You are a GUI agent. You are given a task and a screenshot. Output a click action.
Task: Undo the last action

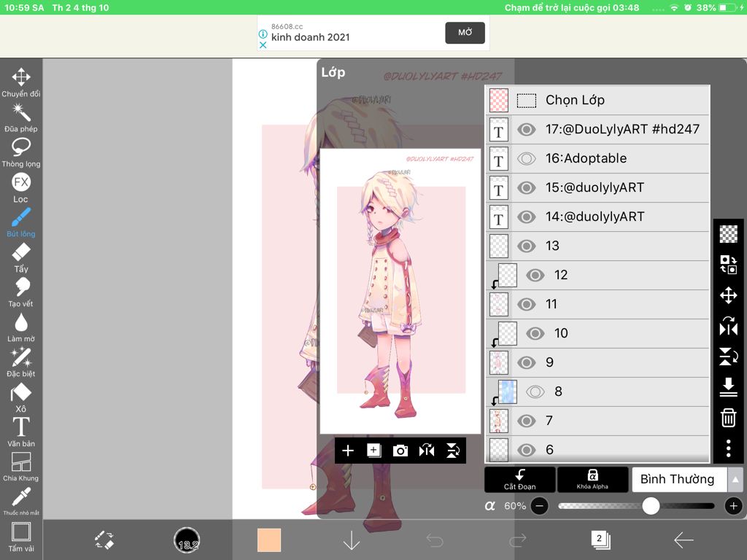click(x=435, y=540)
